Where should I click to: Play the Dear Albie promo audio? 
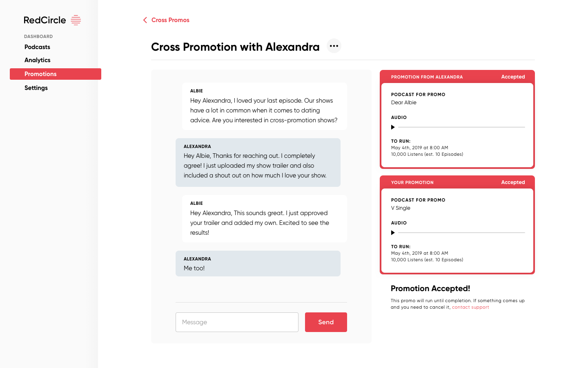(393, 127)
